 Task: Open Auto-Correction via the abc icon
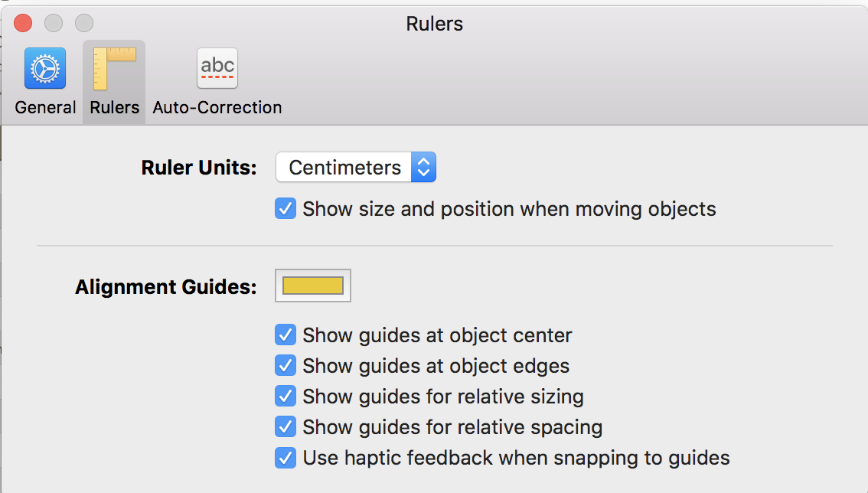pos(217,68)
